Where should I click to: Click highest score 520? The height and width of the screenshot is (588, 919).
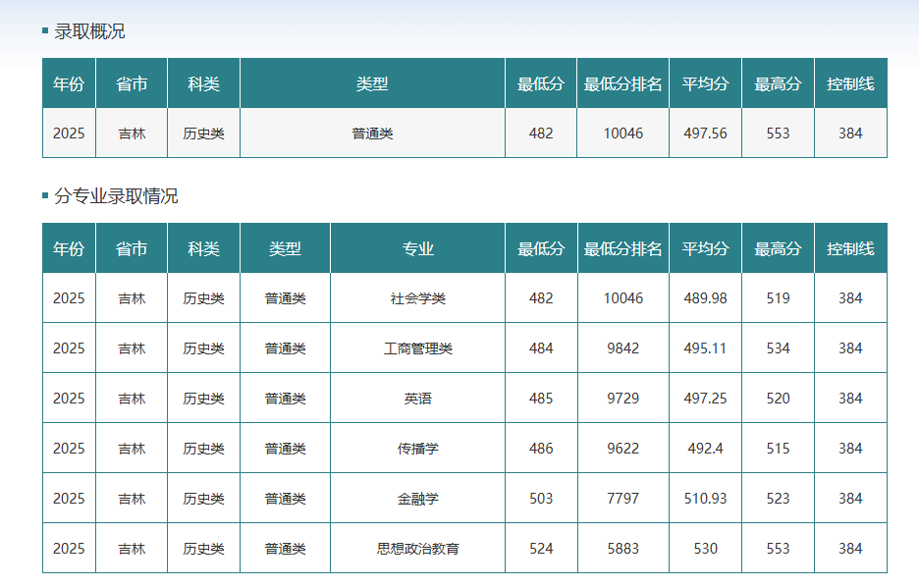pos(778,399)
